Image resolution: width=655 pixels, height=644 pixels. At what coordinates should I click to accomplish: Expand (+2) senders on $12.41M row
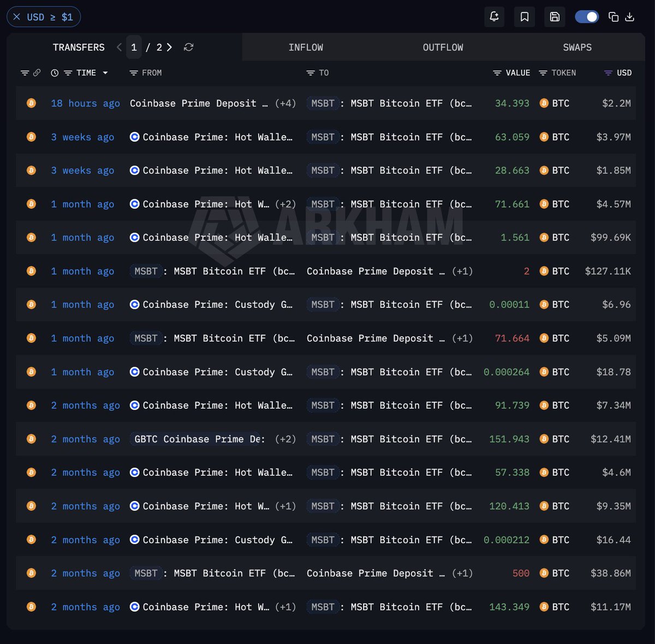click(285, 439)
